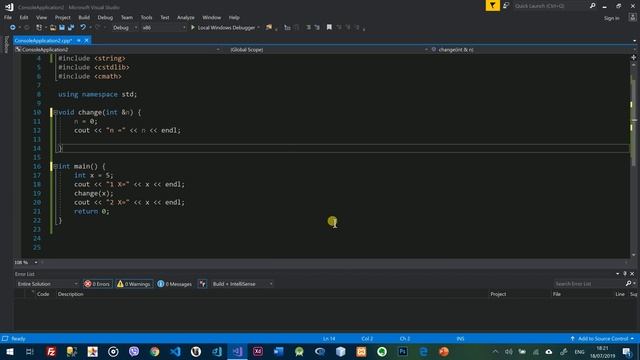Click the Save All toolbar icon
The width and height of the screenshot is (640, 360).
[71, 27]
